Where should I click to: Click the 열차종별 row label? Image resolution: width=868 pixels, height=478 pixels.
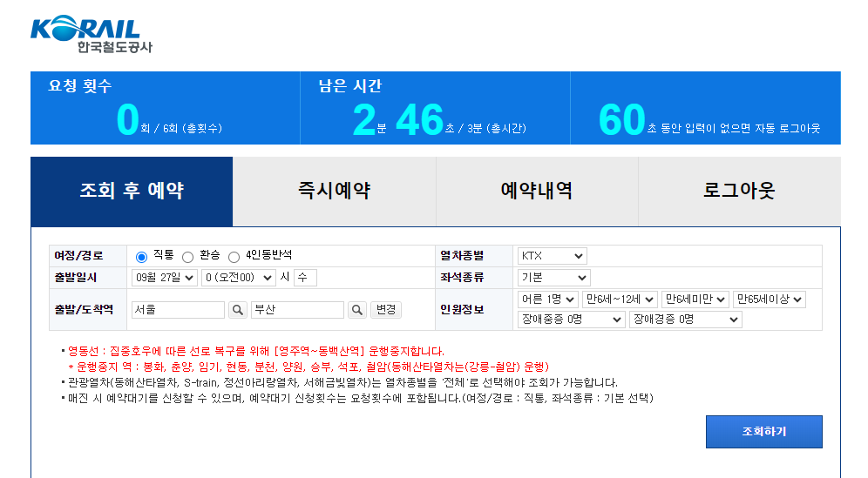[x=462, y=256]
